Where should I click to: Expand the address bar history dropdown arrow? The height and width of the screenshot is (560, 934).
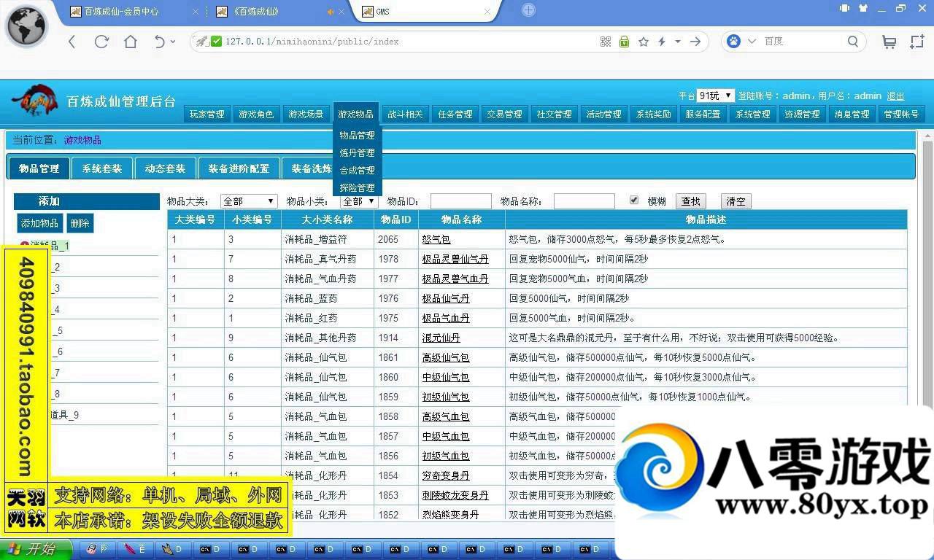[678, 42]
